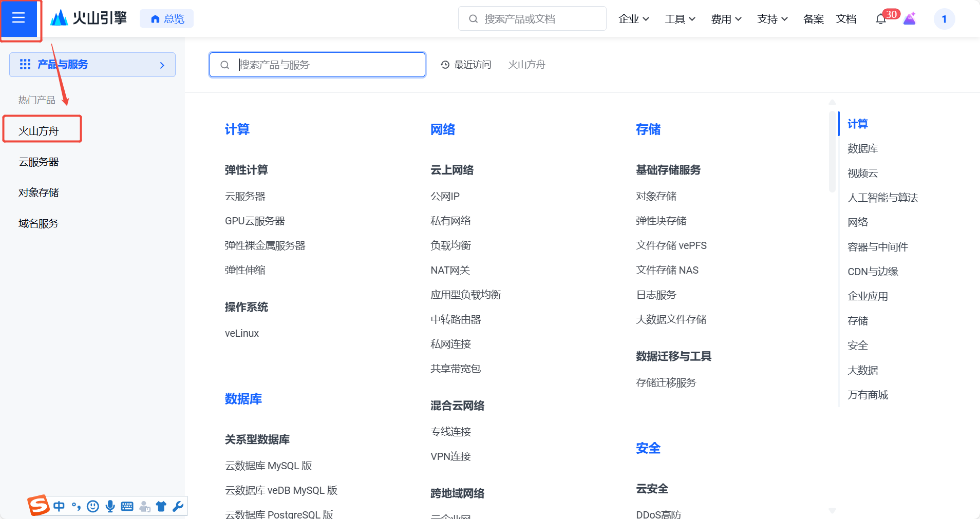Open 弹性裸金属服务器 product
The image size is (980, 519).
(x=265, y=245)
